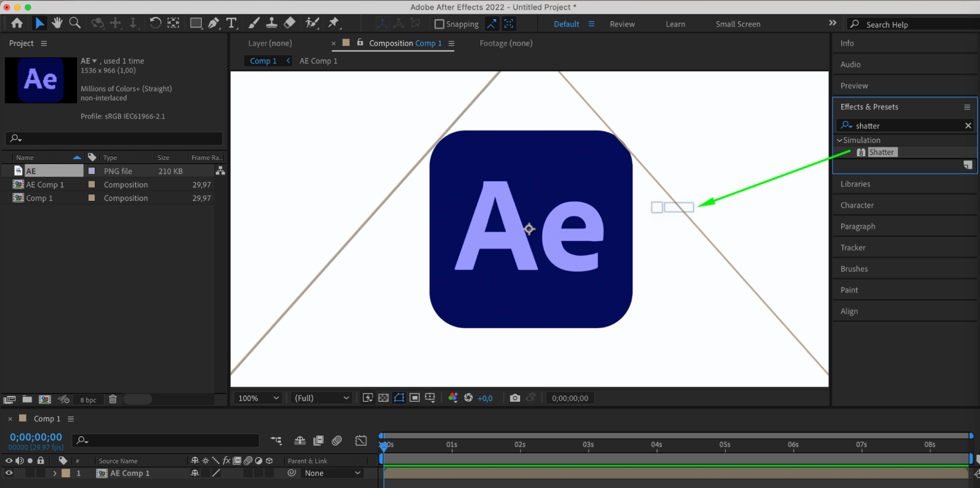The image size is (980, 488).
Task: Open the Footage (none) tab
Action: 505,43
